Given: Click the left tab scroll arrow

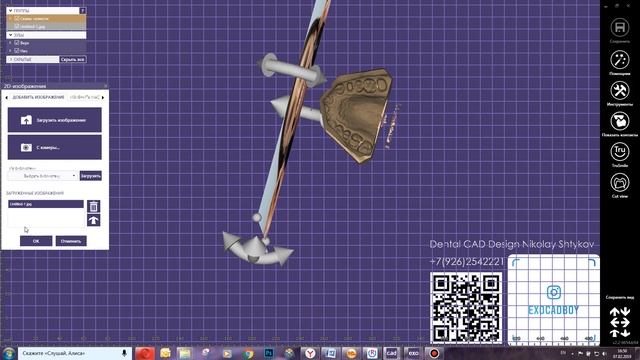Looking at the screenshot, I should pyautogui.click(x=6, y=97).
